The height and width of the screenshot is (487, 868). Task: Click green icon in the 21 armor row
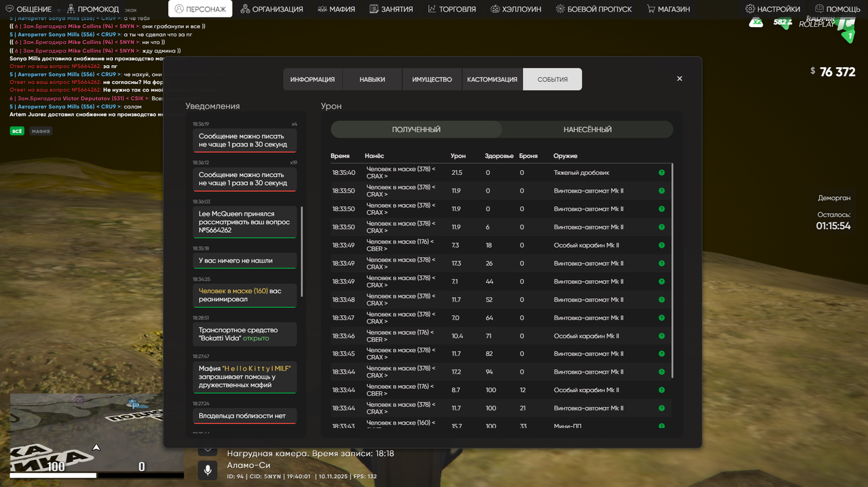tap(662, 408)
